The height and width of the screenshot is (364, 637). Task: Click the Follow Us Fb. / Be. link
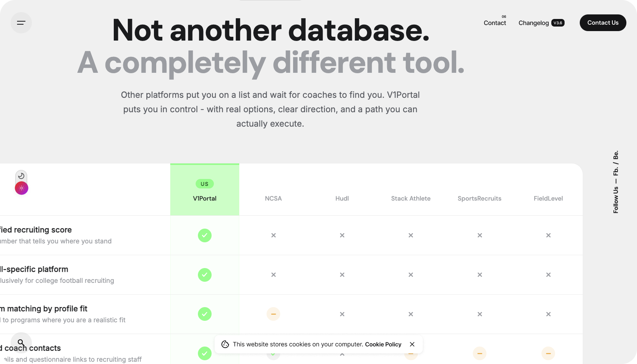(x=616, y=182)
